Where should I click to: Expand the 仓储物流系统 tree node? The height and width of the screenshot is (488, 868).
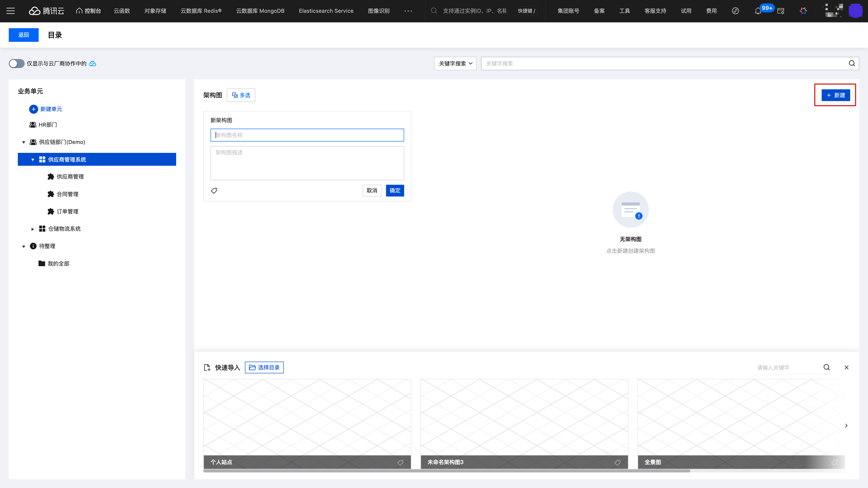coord(33,229)
